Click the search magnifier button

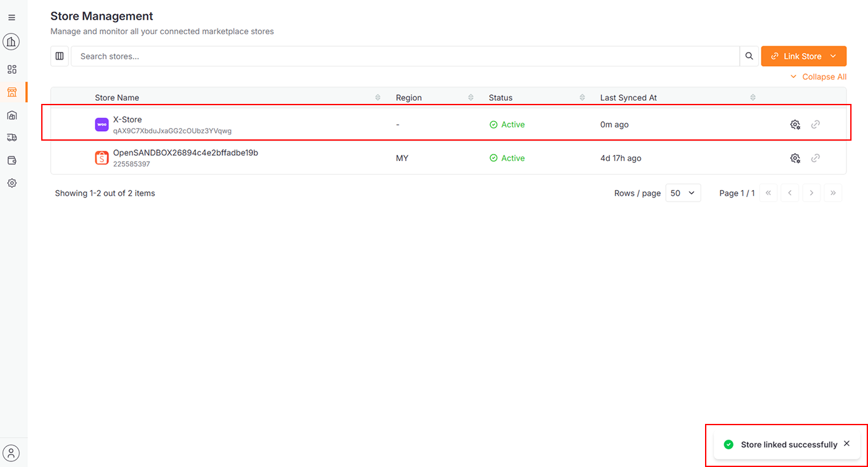(x=749, y=56)
